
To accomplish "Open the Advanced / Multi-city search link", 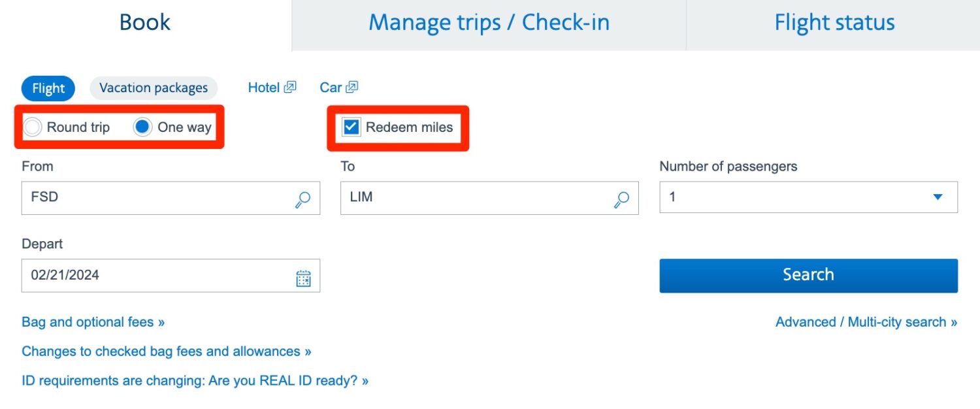I will point(866,321).
